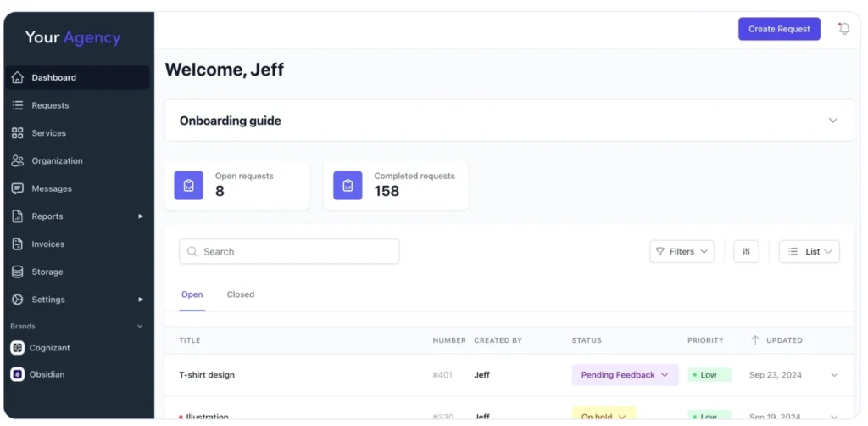Select the Open tab
The image size is (868, 426).
coord(192,294)
